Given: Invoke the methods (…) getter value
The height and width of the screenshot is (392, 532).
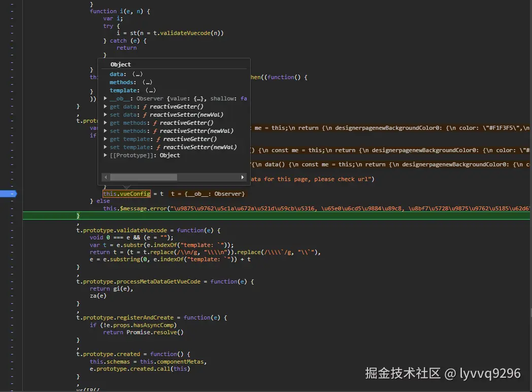Looking at the screenshot, I should 147,82.
